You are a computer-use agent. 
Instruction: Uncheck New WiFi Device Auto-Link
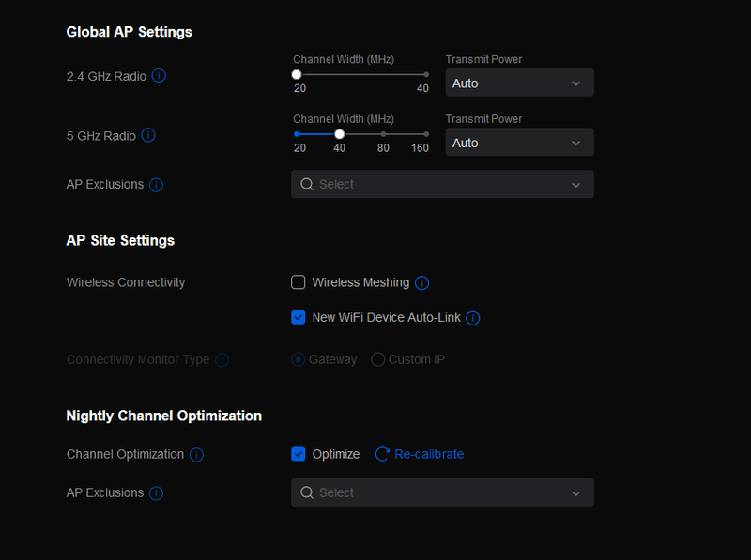[x=299, y=317]
